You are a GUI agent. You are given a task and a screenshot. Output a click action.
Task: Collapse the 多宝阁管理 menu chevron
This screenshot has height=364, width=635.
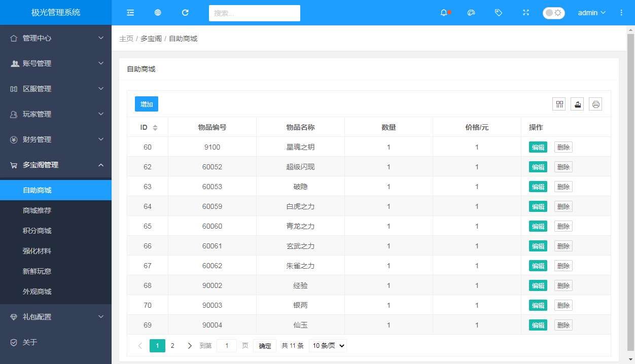101,165
